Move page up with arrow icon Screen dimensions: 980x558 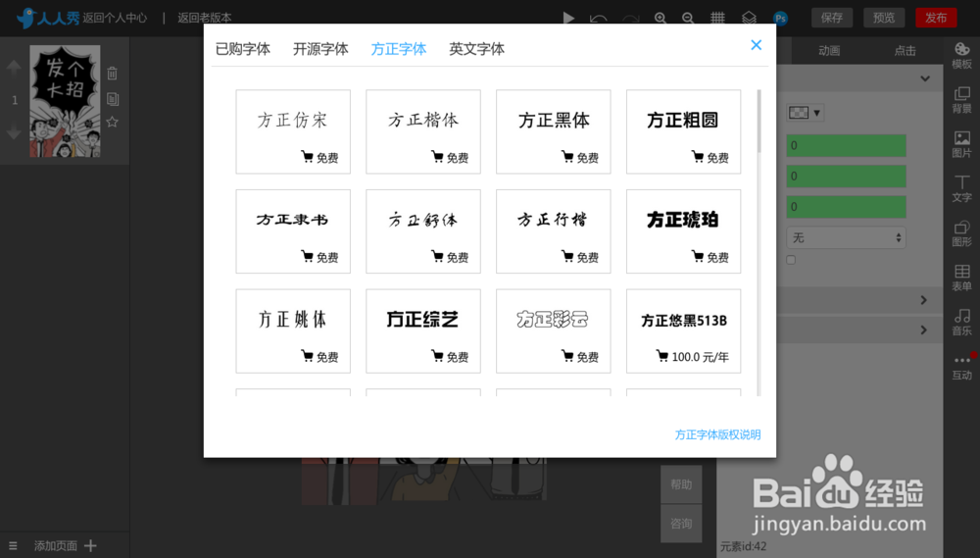pos(14,69)
